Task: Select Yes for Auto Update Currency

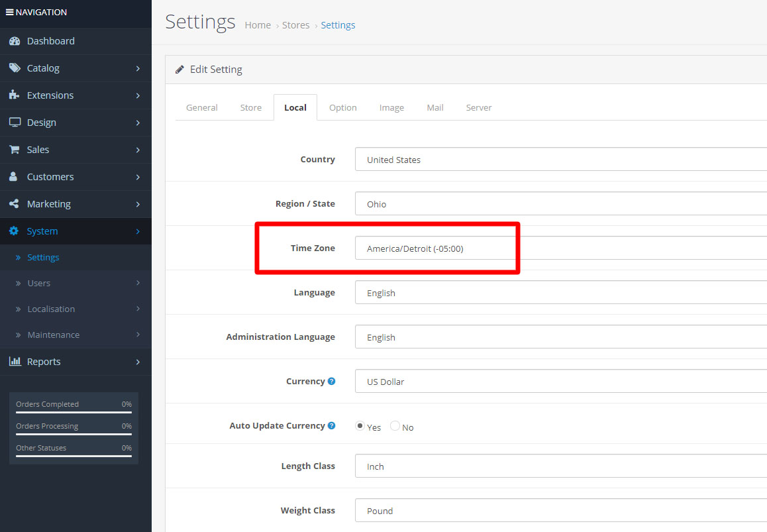Action: coord(360,426)
